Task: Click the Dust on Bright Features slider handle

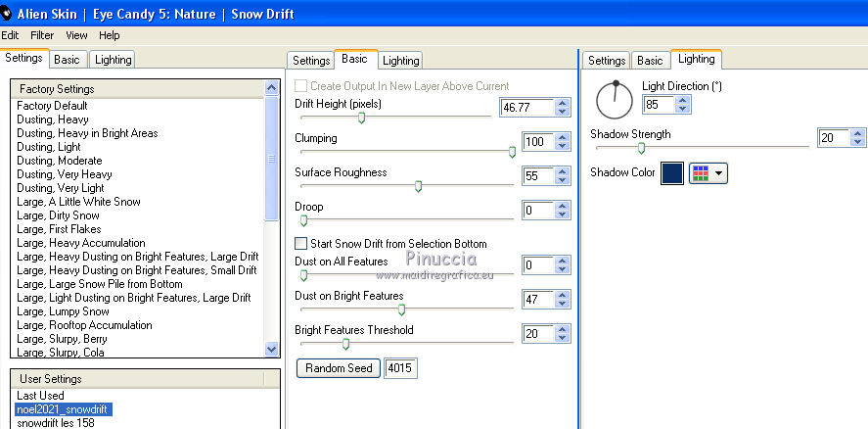Action: (x=402, y=310)
